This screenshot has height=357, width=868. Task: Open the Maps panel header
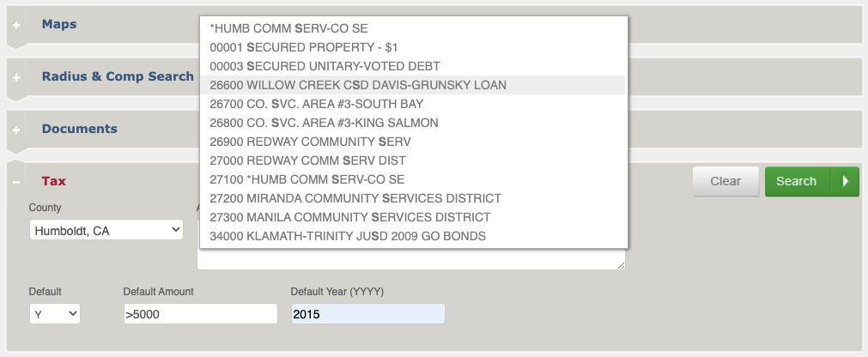[59, 24]
